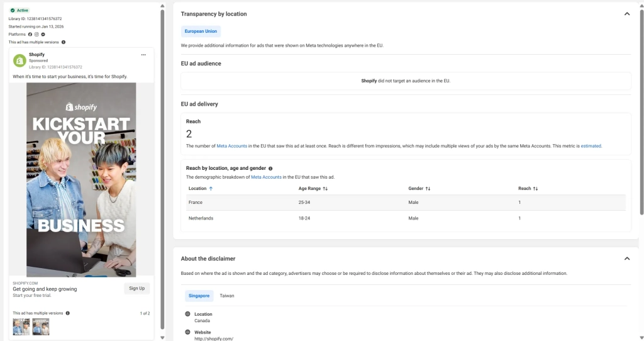Click the 18-24 age range cell

pos(304,218)
